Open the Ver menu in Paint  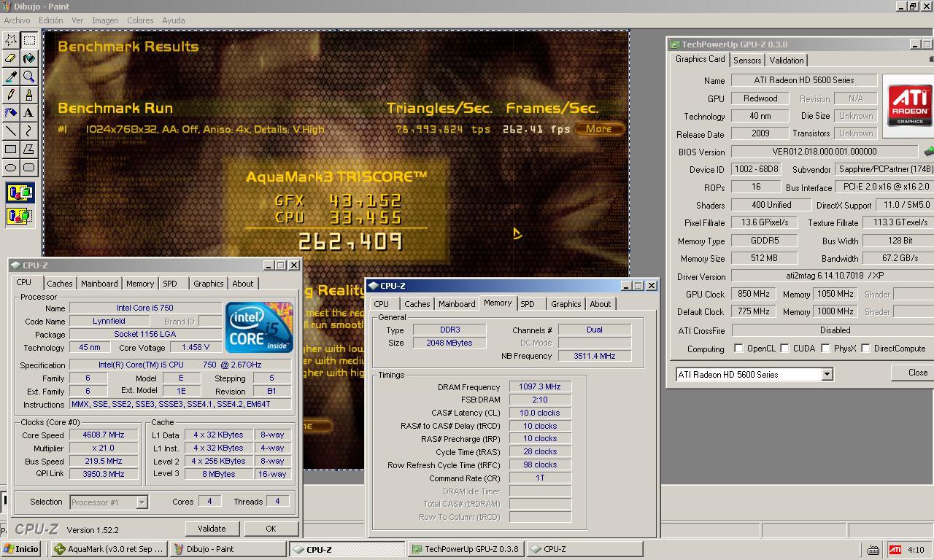(x=77, y=20)
